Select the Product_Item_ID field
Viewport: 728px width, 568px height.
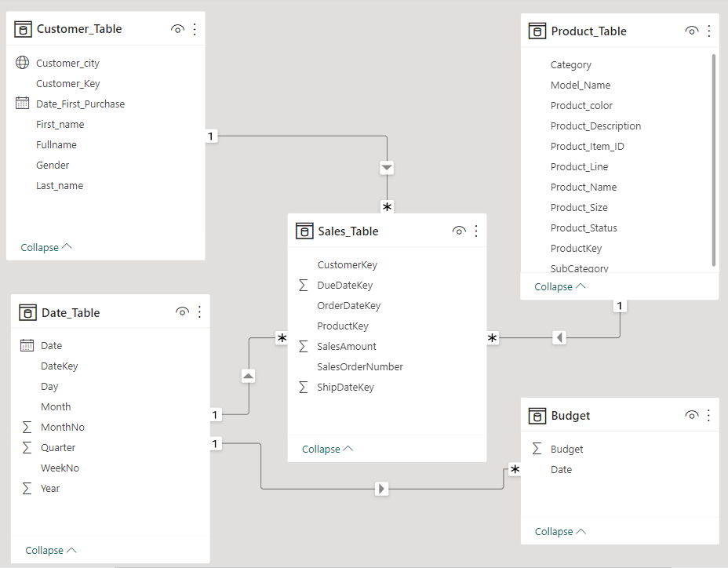click(x=588, y=146)
